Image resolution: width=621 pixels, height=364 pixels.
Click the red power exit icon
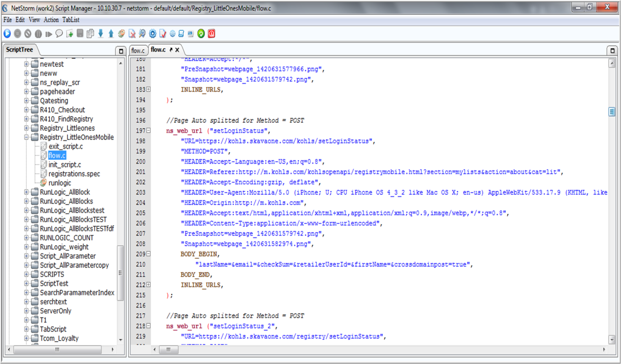pos(211,33)
